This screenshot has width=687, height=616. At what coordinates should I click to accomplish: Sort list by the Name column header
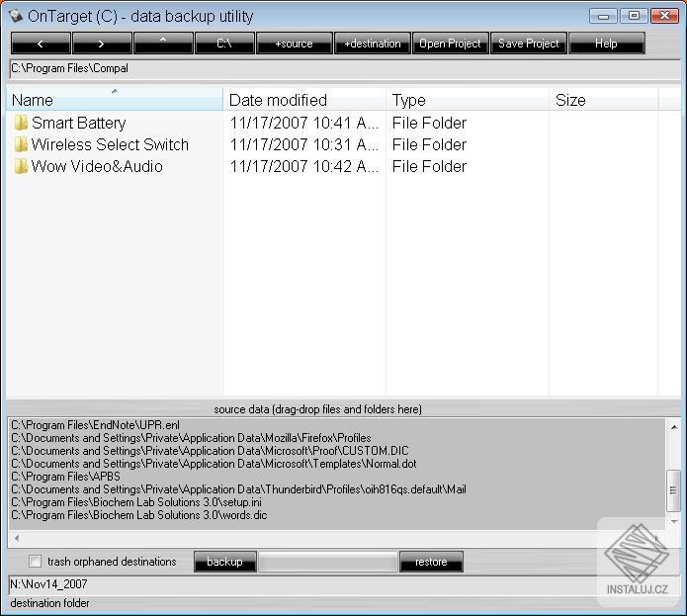115,100
